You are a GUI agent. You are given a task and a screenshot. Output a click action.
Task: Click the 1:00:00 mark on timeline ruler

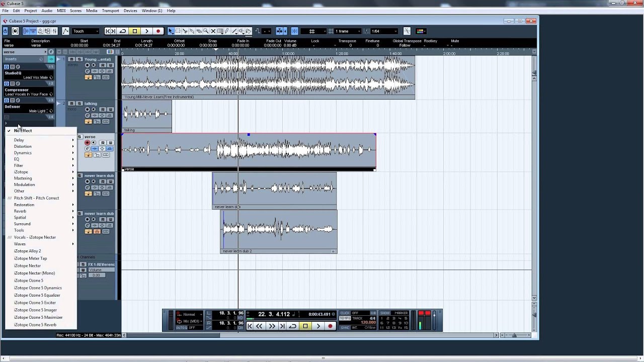288,53
